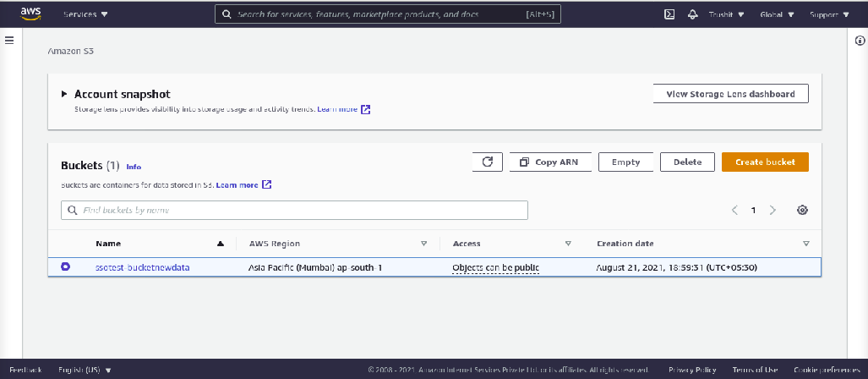
Task: Click the Amazon S3 breadcrumb
Action: tap(71, 51)
